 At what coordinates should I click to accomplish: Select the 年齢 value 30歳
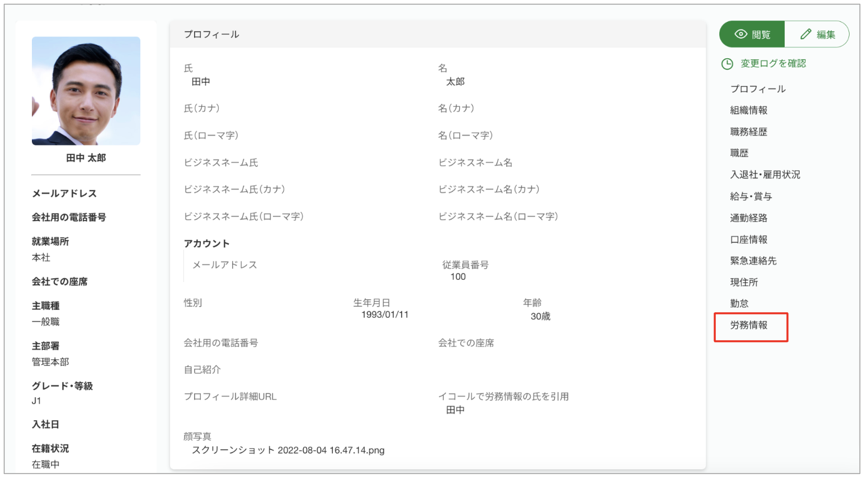point(540,317)
